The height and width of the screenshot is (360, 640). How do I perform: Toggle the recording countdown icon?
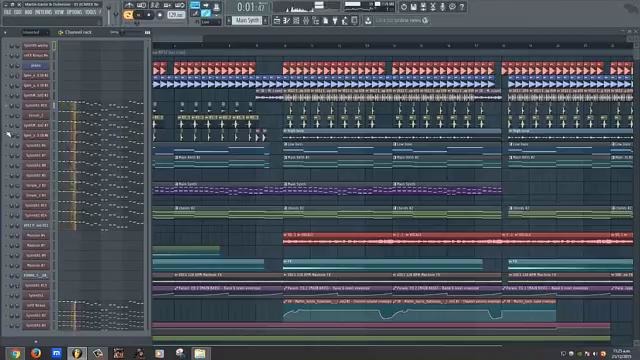click(154, 5)
